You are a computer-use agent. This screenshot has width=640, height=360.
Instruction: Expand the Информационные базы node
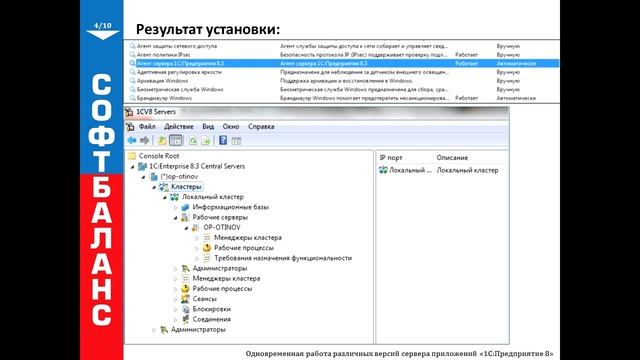[176, 207]
